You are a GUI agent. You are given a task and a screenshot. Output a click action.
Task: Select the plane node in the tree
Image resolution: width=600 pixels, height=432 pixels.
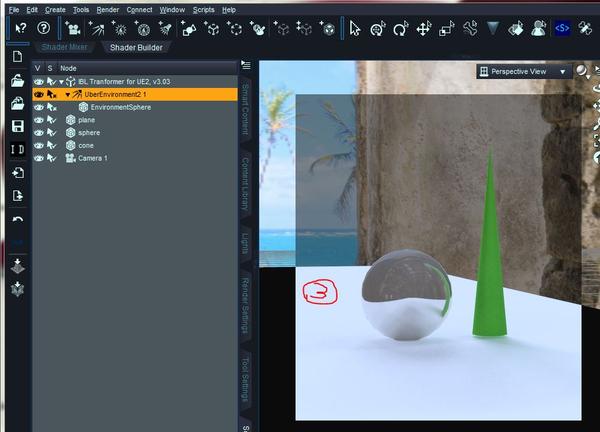[86, 120]
